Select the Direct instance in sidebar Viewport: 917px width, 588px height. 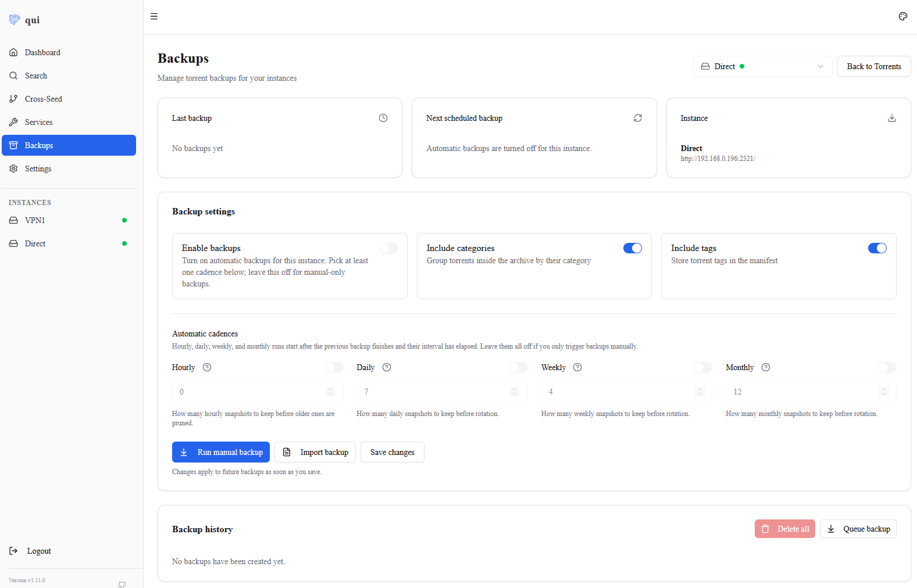(x=69, y=243)
